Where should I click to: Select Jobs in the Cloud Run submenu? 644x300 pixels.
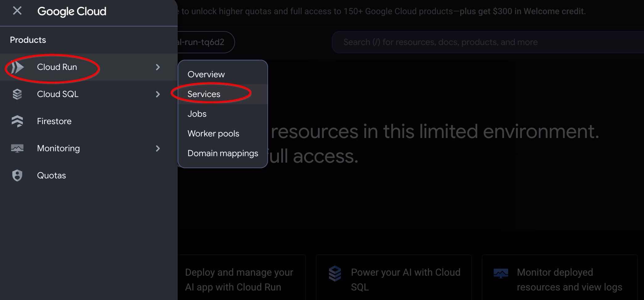click(223, 114)
